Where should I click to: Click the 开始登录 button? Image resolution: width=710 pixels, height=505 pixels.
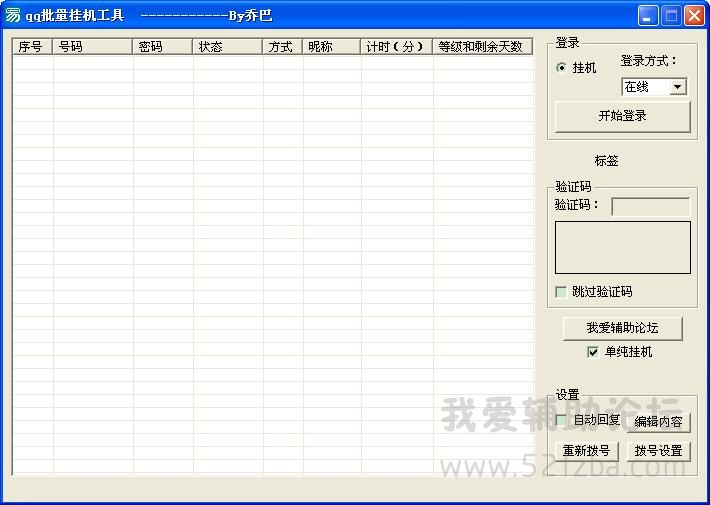(x=623, y=116)
